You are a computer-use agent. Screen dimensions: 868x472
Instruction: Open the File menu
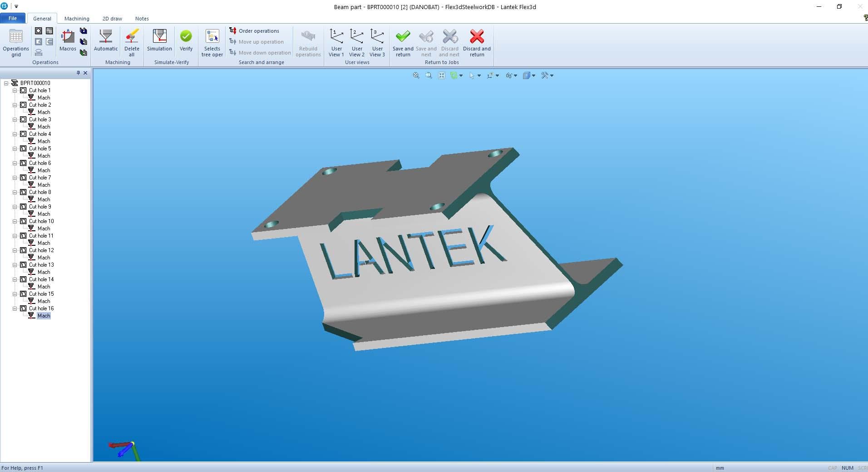coord(13,18)
